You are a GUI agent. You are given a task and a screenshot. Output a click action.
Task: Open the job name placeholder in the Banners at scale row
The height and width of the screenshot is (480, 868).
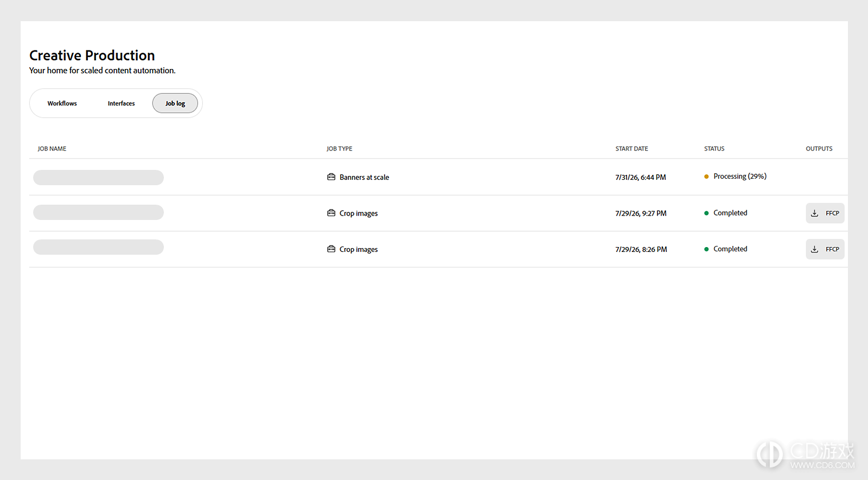point(98,178)
